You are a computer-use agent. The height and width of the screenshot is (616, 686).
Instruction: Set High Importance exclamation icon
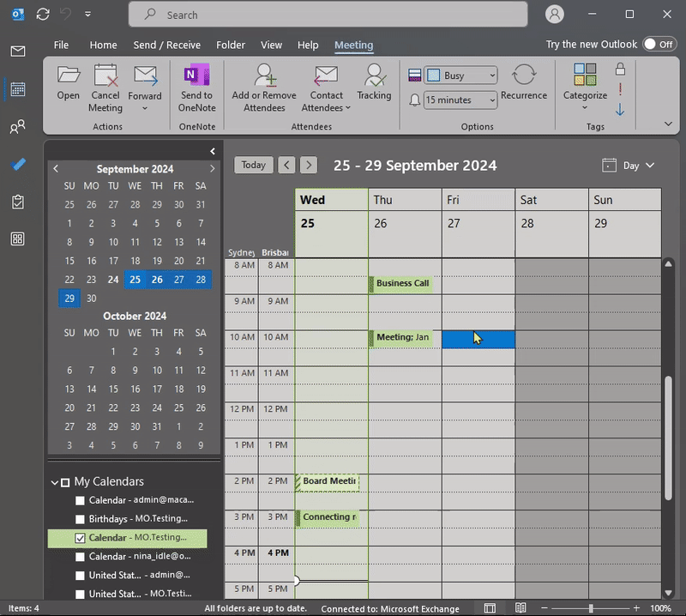coord(620,89)
